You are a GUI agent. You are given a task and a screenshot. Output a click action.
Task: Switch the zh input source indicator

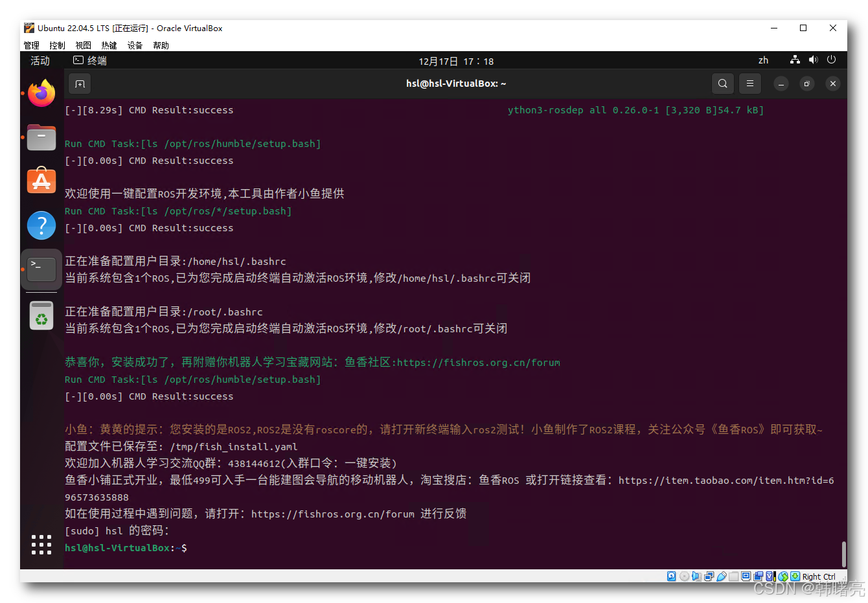tap(763, 60)
